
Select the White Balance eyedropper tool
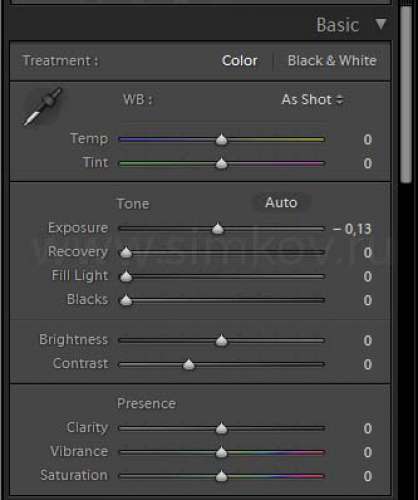click(x=43, y=107)
